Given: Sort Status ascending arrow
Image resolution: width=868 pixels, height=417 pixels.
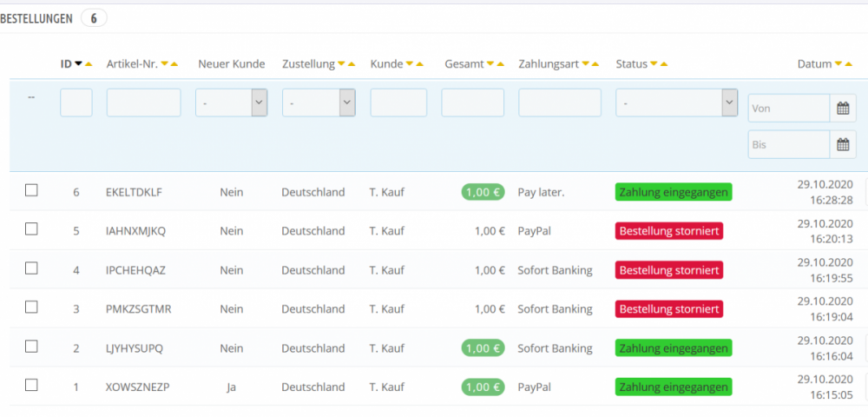Looking at the screenshot, I should point(663,63).
